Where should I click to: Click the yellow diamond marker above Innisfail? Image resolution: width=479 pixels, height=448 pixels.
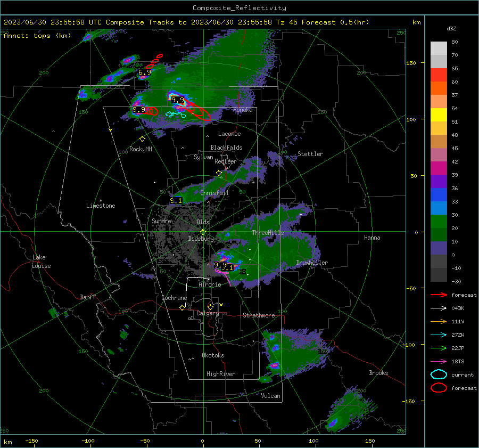(219, 173)
